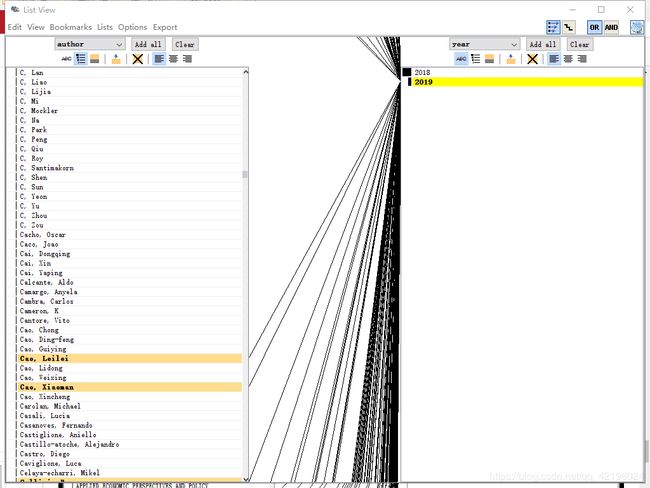Select author C, Park
650x488 pixels.
pyautogui.click(x=130, y=130)
